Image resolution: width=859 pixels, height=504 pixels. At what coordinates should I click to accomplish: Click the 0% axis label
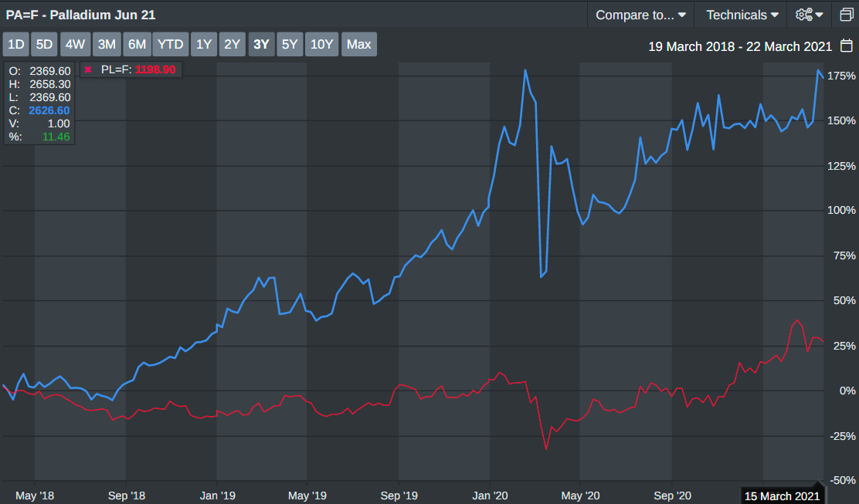click(x=847, y=391)
